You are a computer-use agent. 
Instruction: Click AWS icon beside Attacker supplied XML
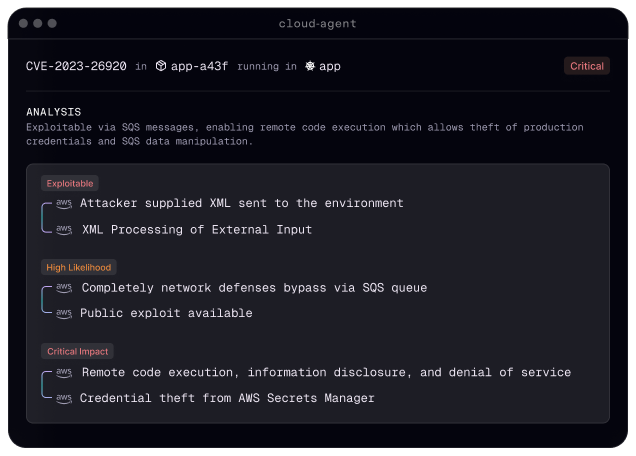point(64,203)
